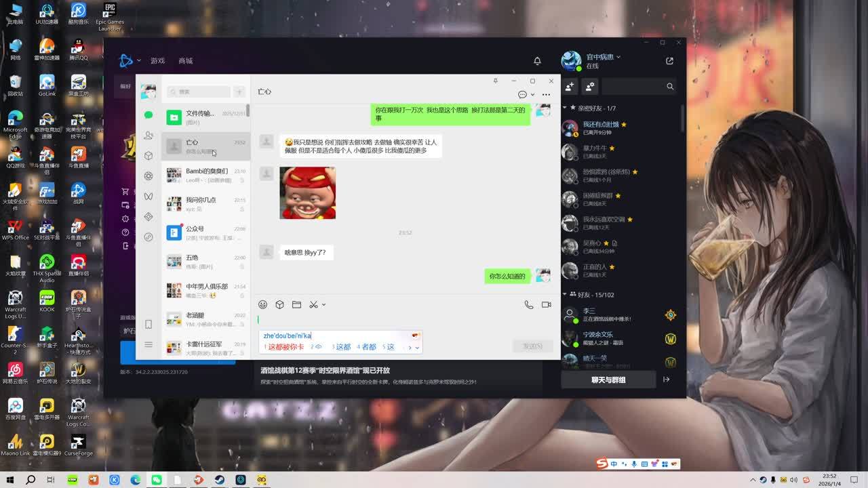Open WeChat contacts from the sidebar
Viewport: 868px width, 488px height.
point(149,136)
